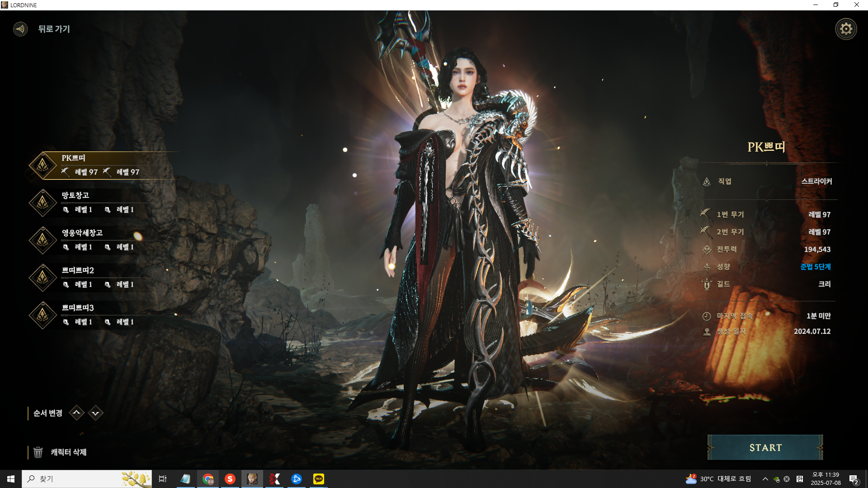This screenshot has width=868, height=488.
Task: Click the 스트라이커 class value
Action: [x=816, y=181]
